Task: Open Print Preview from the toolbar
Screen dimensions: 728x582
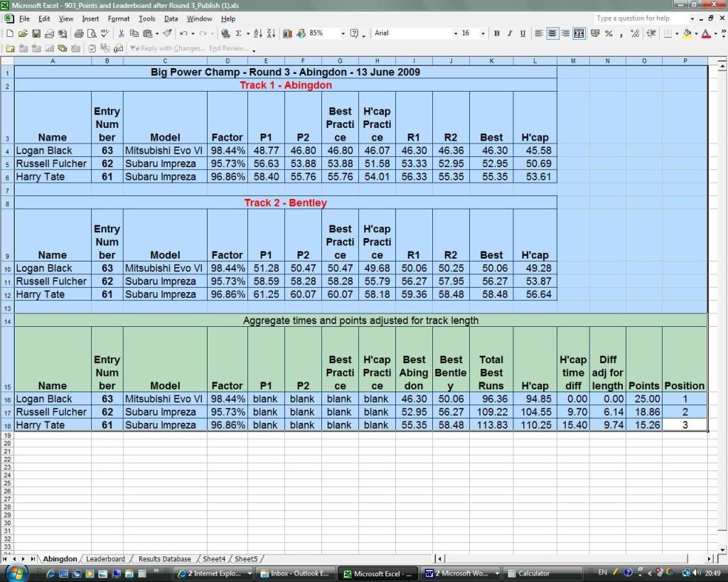Action: click(x=92, y=33)
